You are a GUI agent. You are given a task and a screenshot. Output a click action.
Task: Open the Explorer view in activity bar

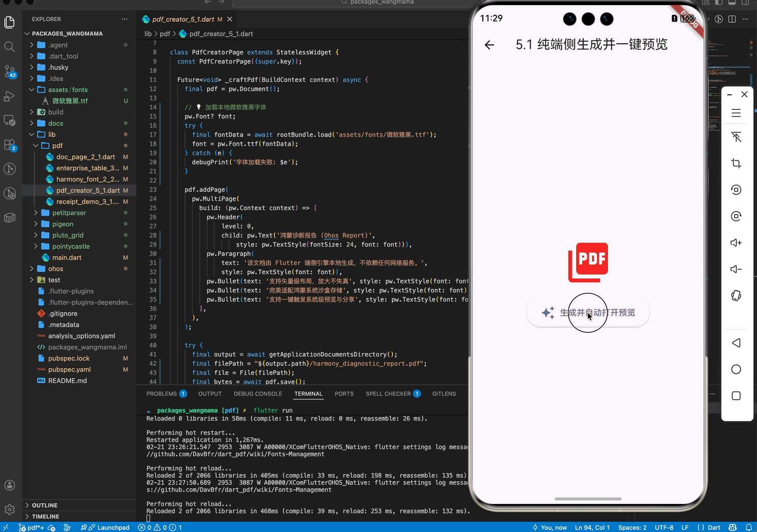9,22
